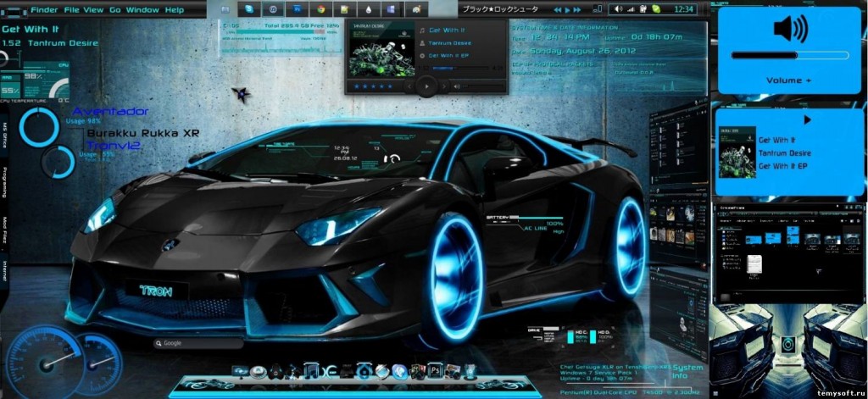Open the MS Office side tab
Screen dimensions: 868x399
[4, 136]
